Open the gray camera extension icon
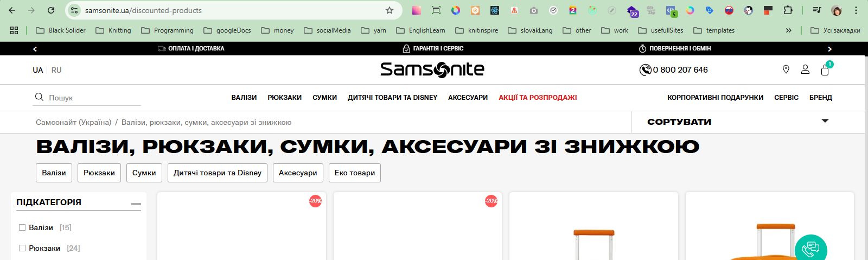The width and height of the screenshot is (868, 260). click(x=534, y=10)
